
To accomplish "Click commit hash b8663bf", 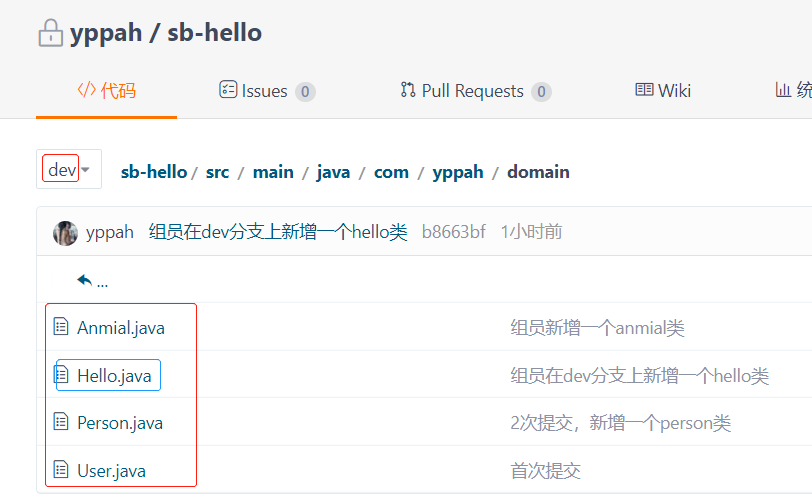I will [x=453, y=232].
